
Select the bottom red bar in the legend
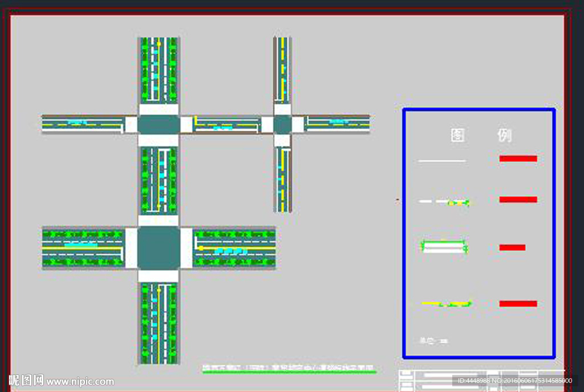coord(518,304)
